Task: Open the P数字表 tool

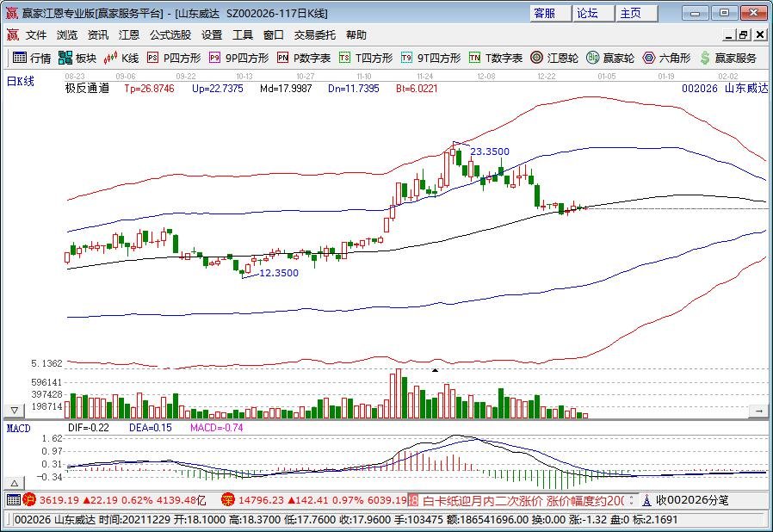Action: [304, 59]
